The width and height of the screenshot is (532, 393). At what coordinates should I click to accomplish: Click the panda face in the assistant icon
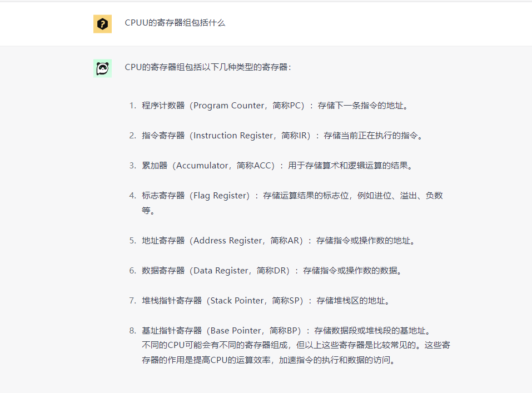(x=102, y=68)
